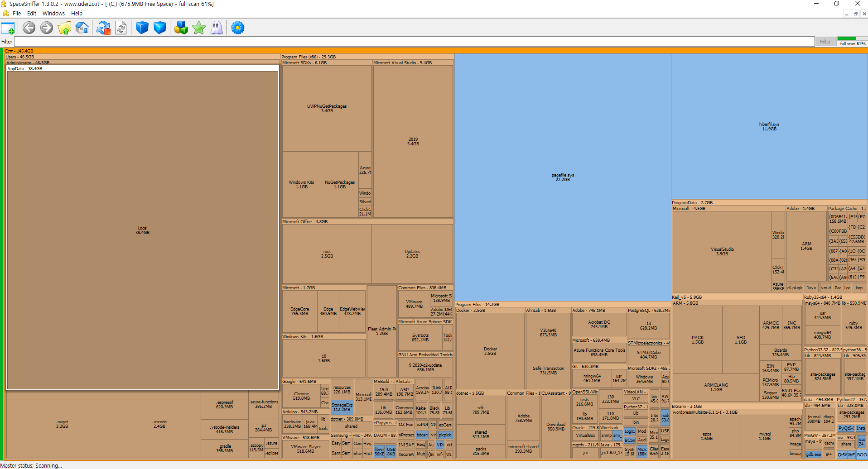Select the ARM 1.4GB Adobe block
868x469 pixels.
[x=806, y=246]
